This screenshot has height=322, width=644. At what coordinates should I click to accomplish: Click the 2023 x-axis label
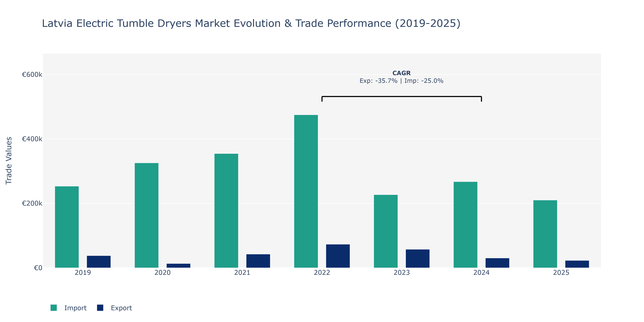[x=402, y=272]
